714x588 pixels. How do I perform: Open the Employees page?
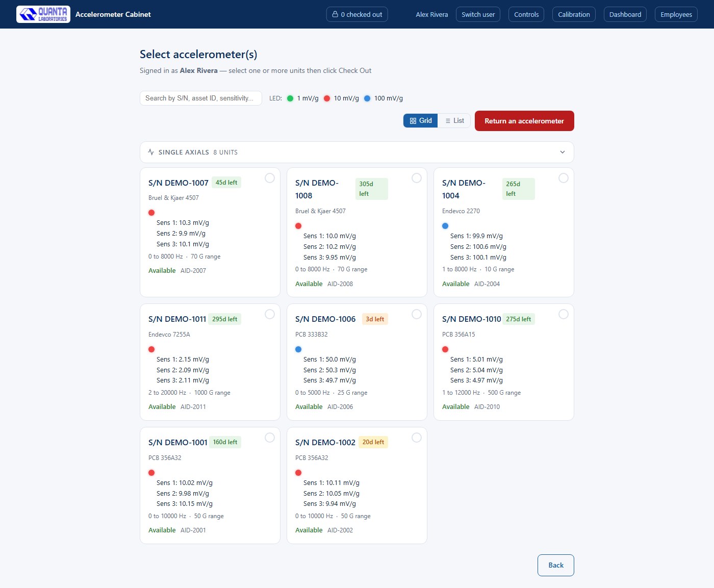pos(676,14)
